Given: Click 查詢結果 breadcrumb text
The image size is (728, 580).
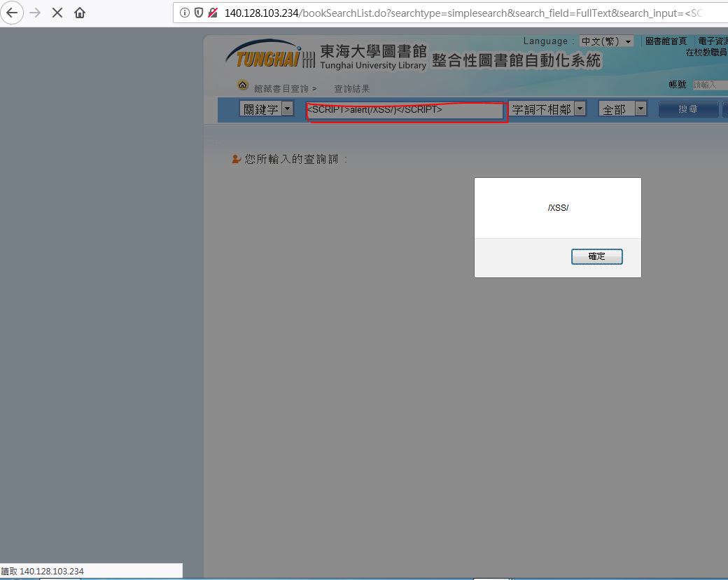Looking at the screenshot, I should [x=352, y=88].
